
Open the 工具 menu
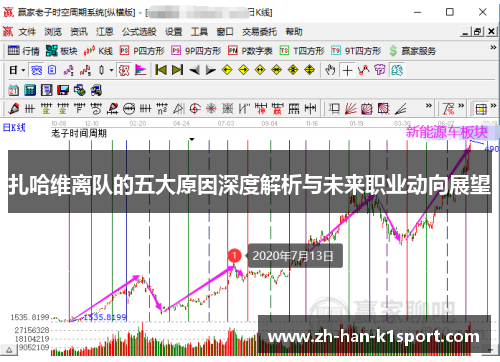(199, 32)
